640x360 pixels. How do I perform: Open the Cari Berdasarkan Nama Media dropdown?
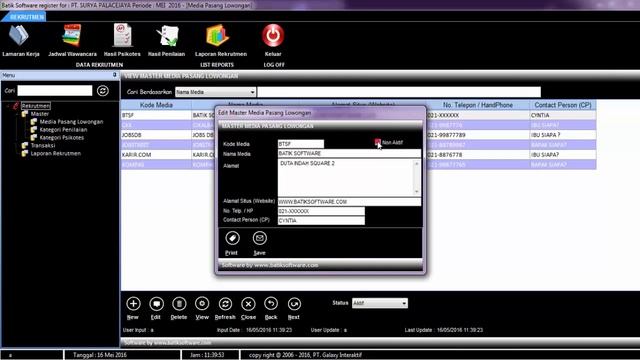(252, 92)
